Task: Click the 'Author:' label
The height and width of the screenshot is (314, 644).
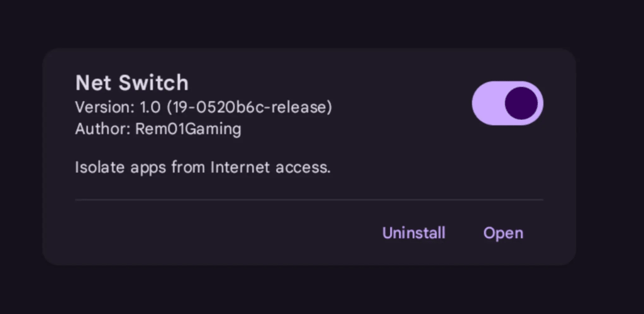Action: tap(103, 129)
